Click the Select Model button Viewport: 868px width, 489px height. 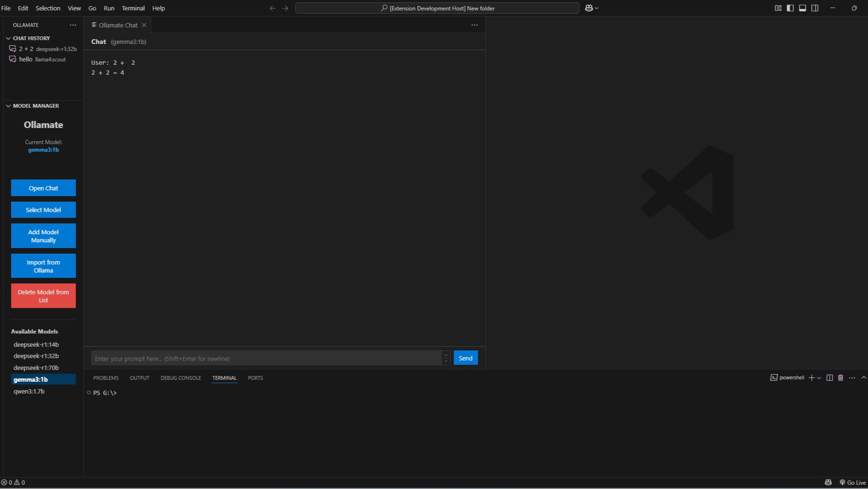[43, 210]
